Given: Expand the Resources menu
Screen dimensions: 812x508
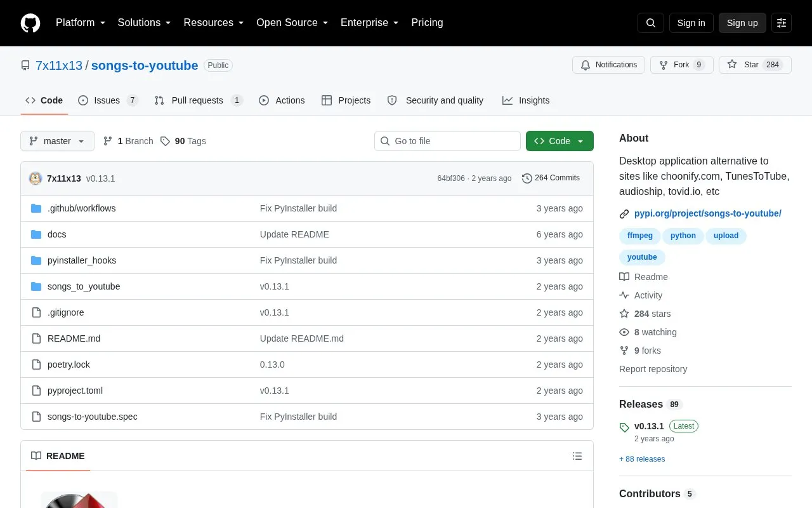Looking at the screenshot, I should 214,23.
